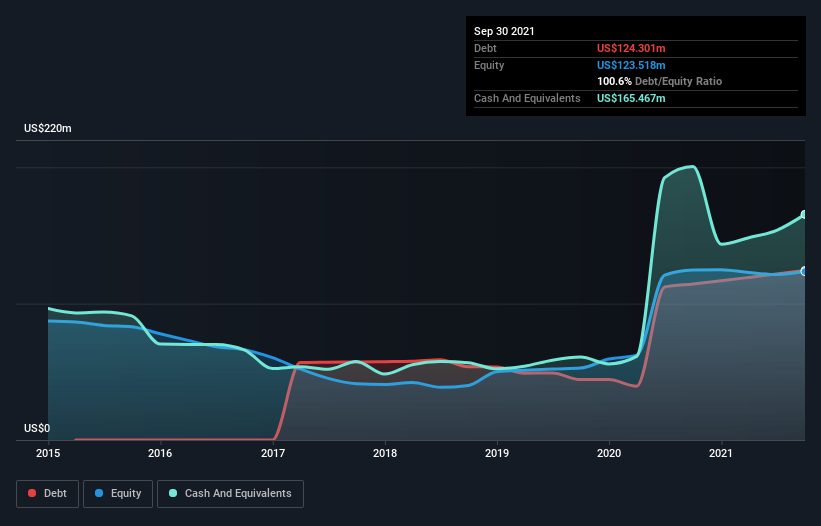Click the Debt row label in tooltip
Viewport: 821px width, 526px height.
pyautogui.click(x=485, y=48)
